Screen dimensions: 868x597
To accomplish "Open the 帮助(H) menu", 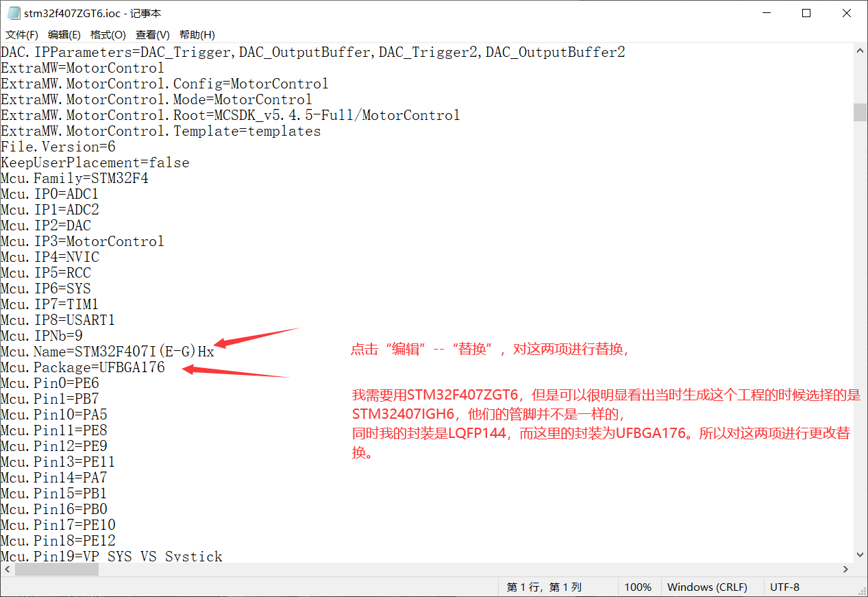I will pos(197,34).
